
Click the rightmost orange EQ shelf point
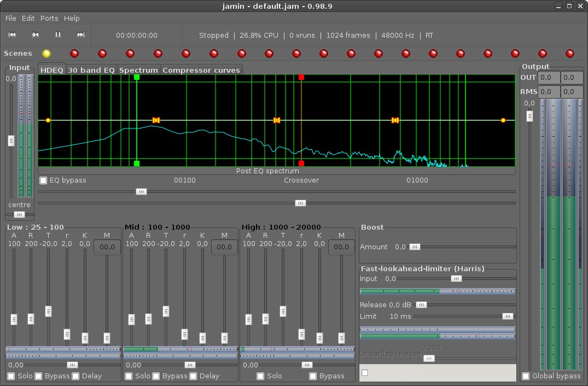[x=503, y=120]
